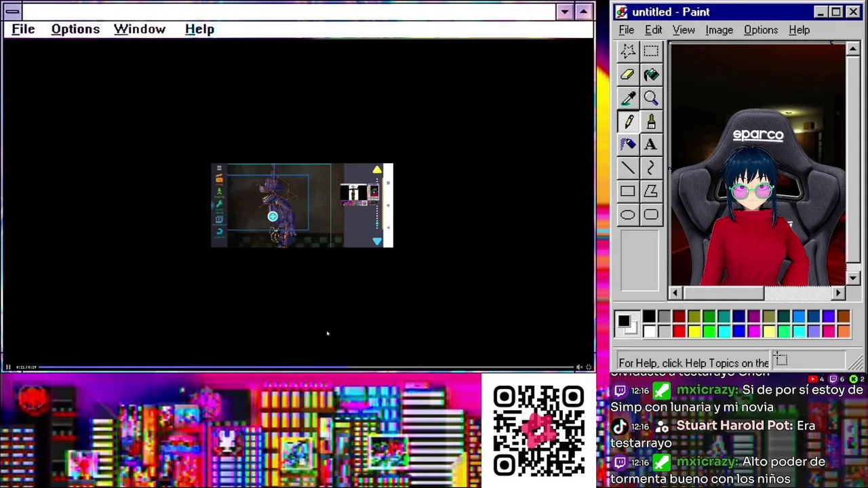This screenshot has height=488, width=868.
Task: Open the Help menu in left window
Action: coord(199,29)
